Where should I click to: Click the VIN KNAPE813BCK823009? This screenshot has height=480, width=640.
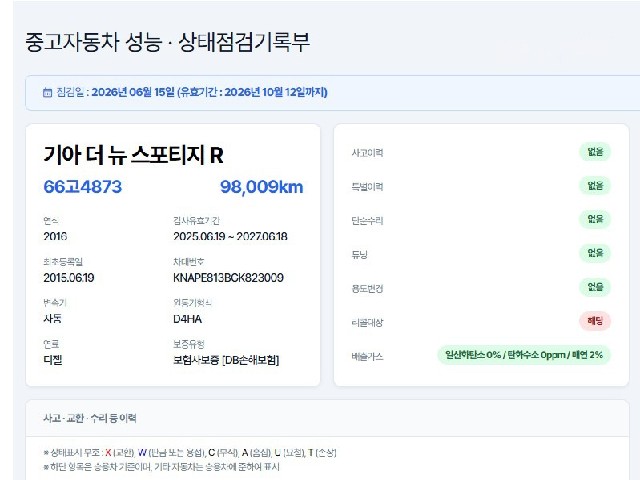tap(228, 278)
